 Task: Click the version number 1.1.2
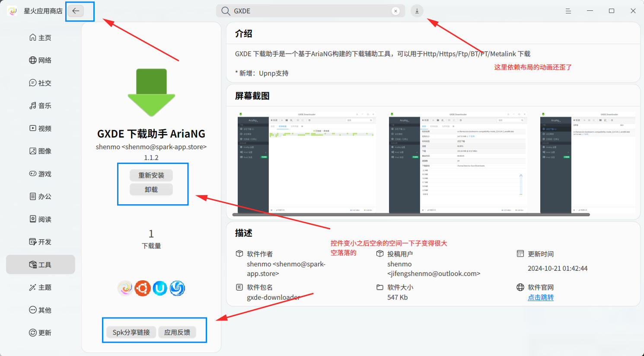[x=151, y=158]
